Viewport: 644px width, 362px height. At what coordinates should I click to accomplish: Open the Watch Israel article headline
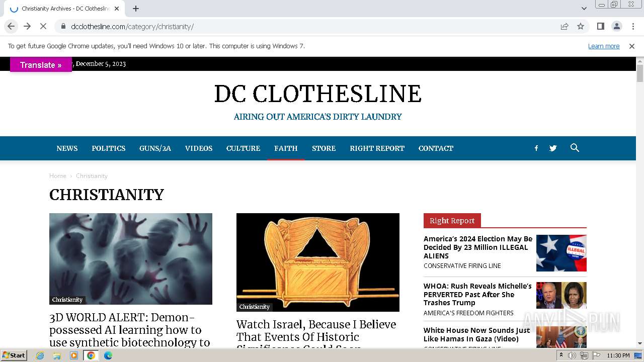(316, 334)
